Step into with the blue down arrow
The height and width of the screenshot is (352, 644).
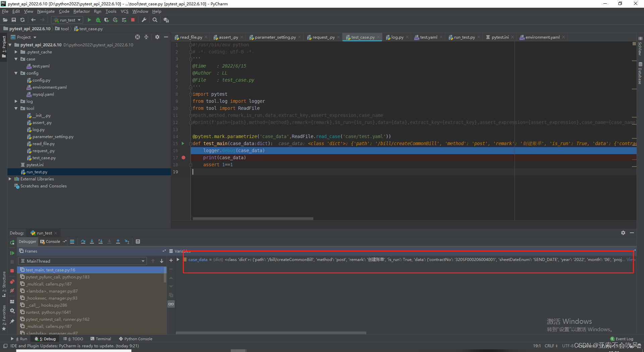pyautogui.click(x=92, y=241)
